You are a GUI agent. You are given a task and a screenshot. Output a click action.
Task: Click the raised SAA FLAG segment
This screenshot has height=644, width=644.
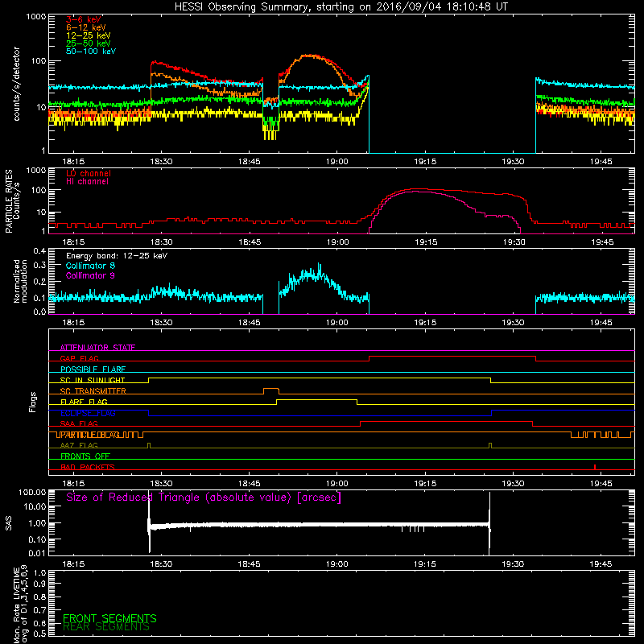[447, 421]
